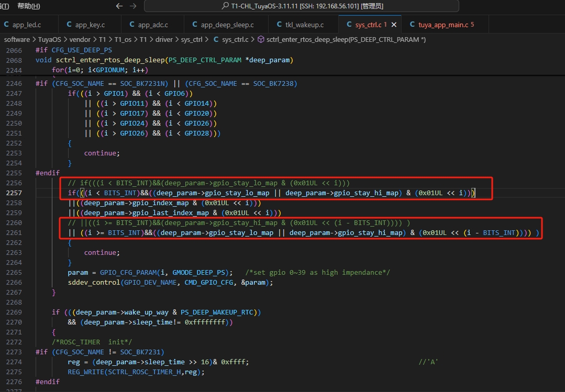
Task: Click PS_DEEP_WAKEUP_RTC on line 2269
Action: click(x=217, y=312)
